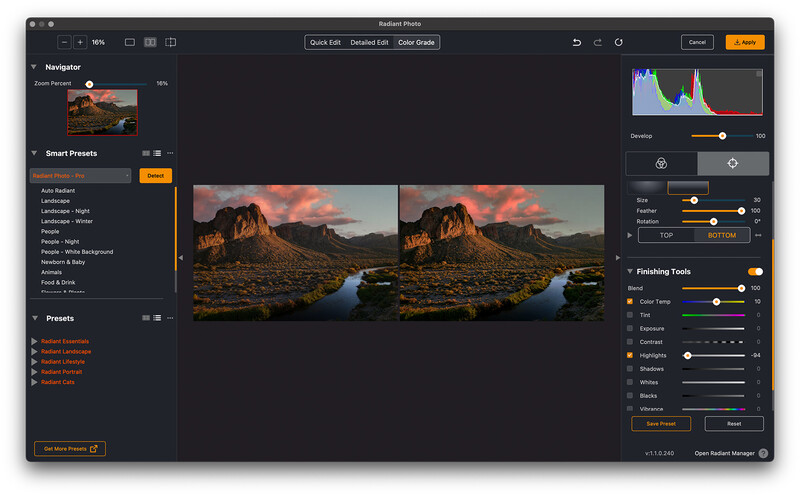The image size is (800, 496).
Task: Click the zoom in plus button
Action: 80,42
